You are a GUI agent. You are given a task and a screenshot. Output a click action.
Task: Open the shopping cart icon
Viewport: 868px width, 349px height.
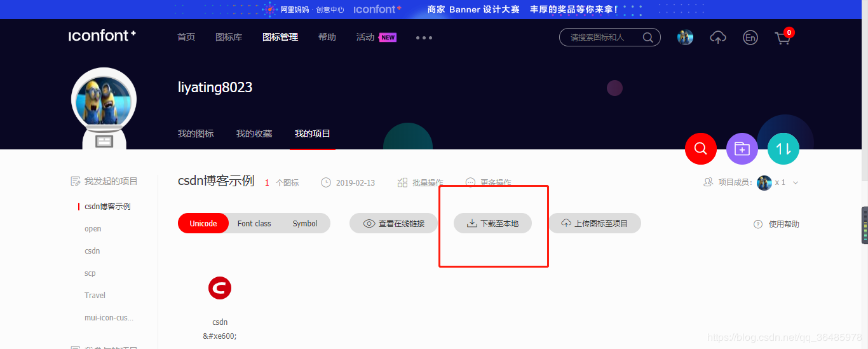click(783, 38)
